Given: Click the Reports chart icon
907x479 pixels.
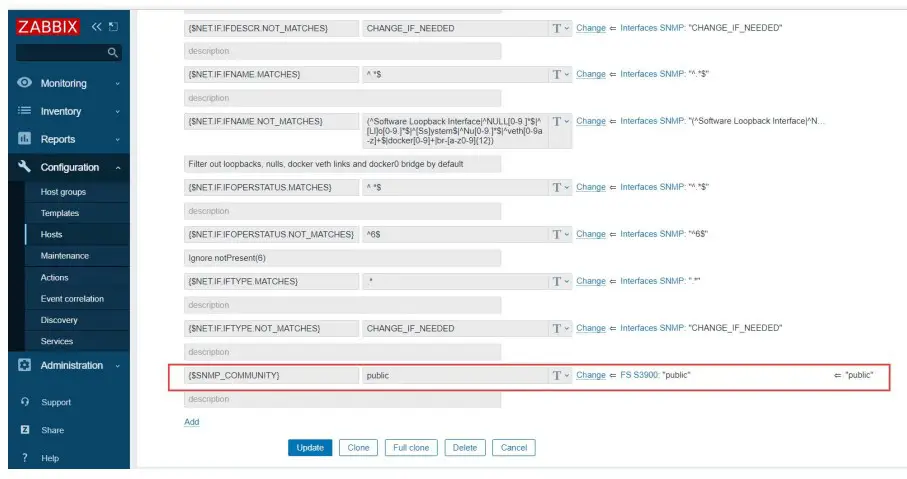Looking at the screenshot, I should pos(24,138).
